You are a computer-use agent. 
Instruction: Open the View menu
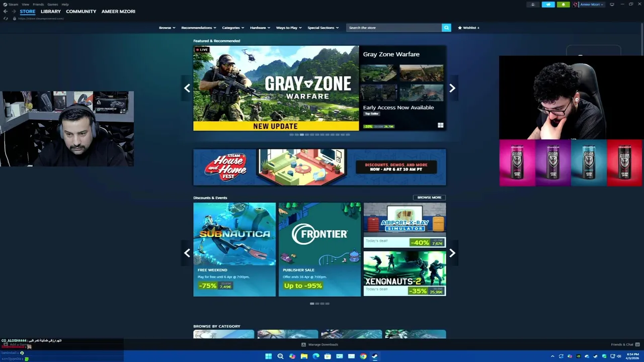(x=25, y=4)
